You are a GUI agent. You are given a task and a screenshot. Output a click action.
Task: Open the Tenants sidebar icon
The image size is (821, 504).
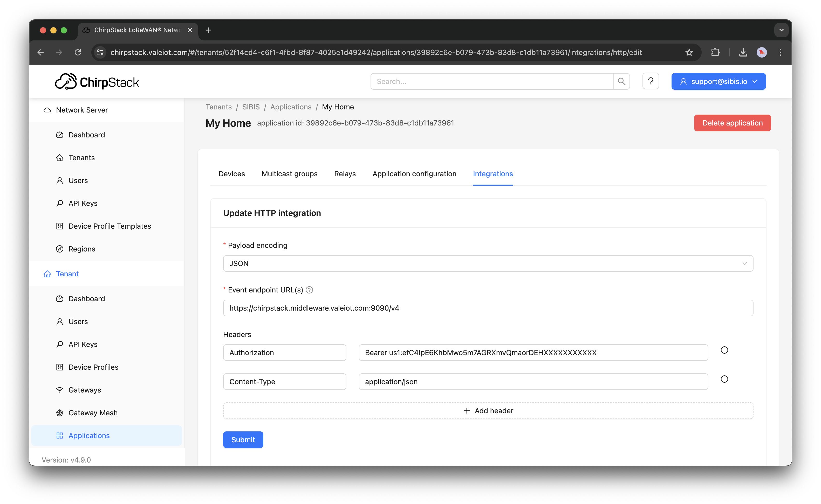[x=59, y=157]
